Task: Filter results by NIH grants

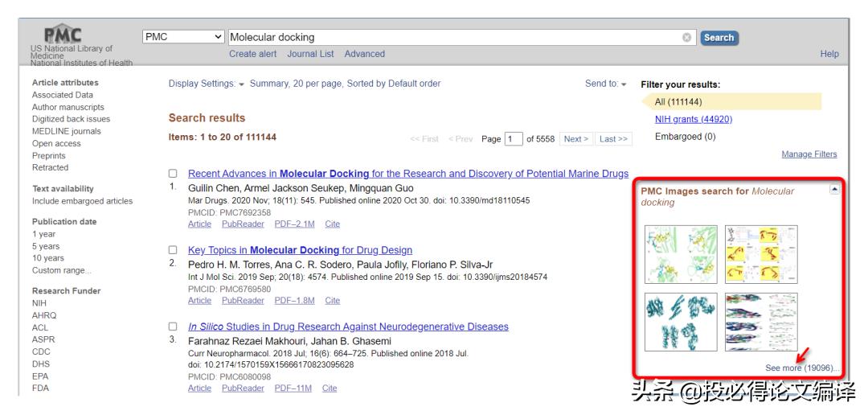Action: pyautogui.click(x=694, y=119)
